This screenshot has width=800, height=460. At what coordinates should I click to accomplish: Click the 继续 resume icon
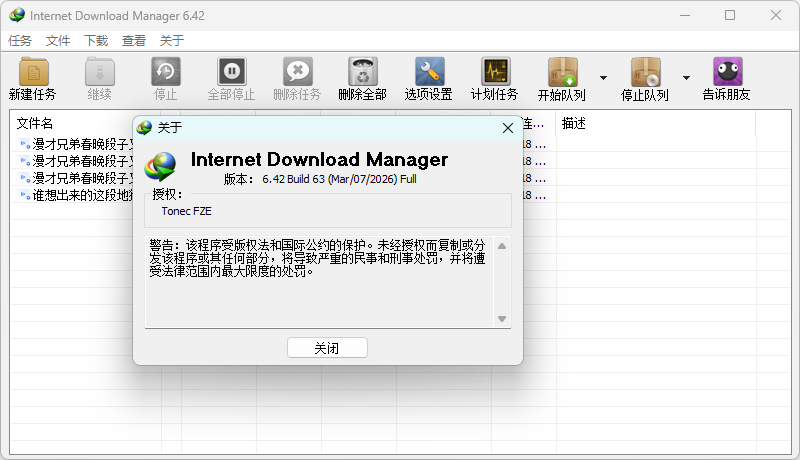tap(99, 72)
